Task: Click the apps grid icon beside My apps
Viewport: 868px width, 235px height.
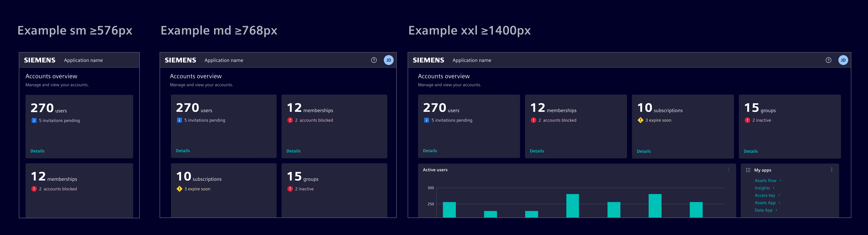Action: (748, 170)
